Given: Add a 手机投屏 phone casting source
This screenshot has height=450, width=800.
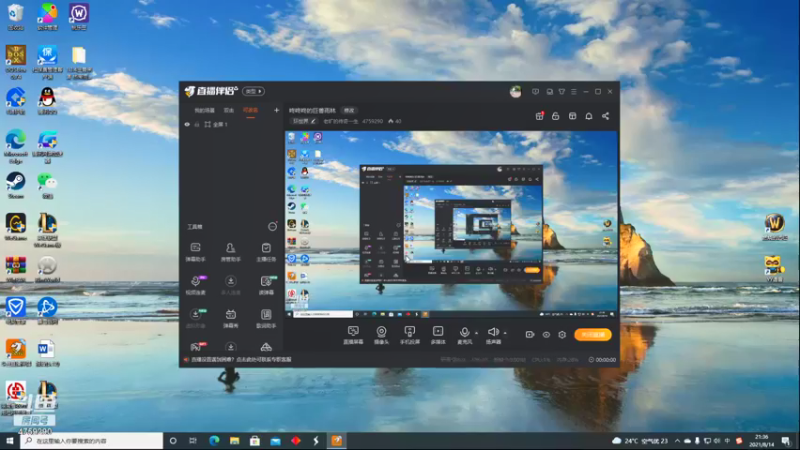Looking at the screenshot, I should [409, 335].
